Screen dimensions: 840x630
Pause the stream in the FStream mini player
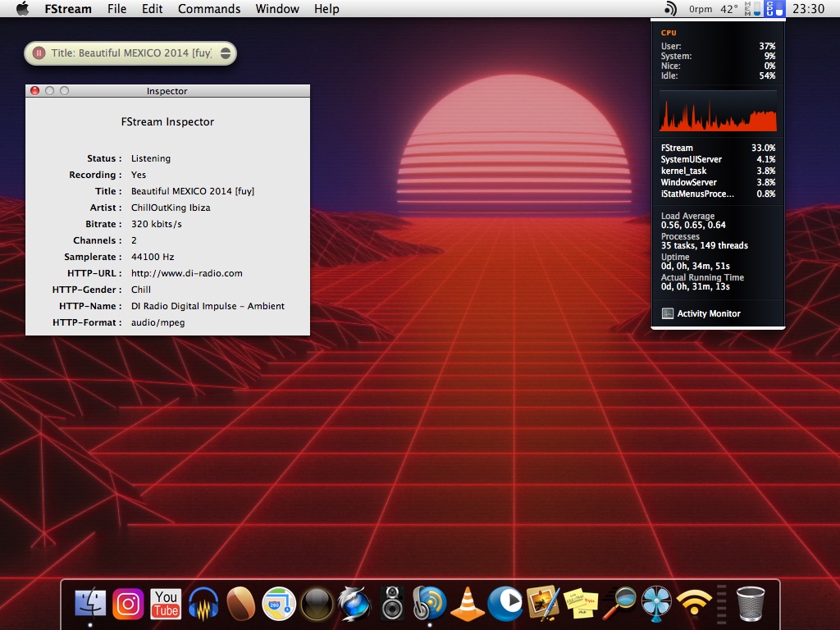(x=38, y=53)
